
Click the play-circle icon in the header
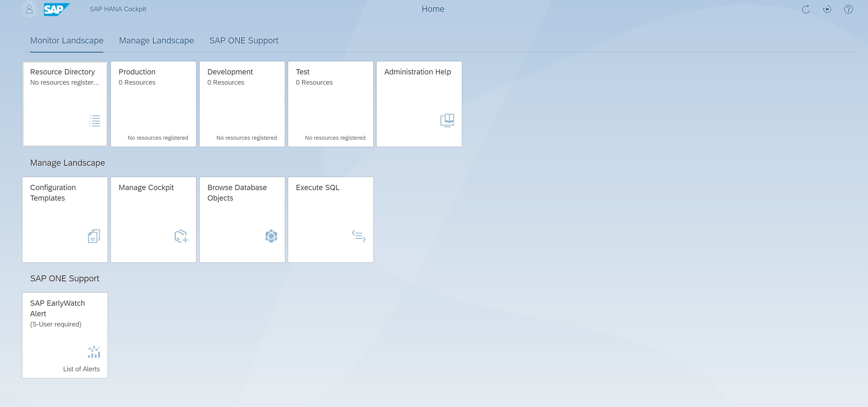[x=827, y=9]
